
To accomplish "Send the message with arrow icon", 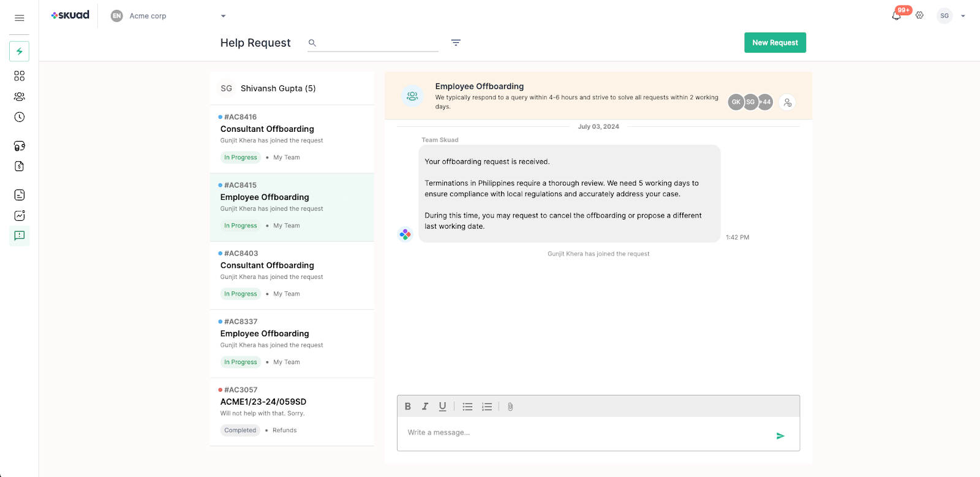I will (780, 436).
